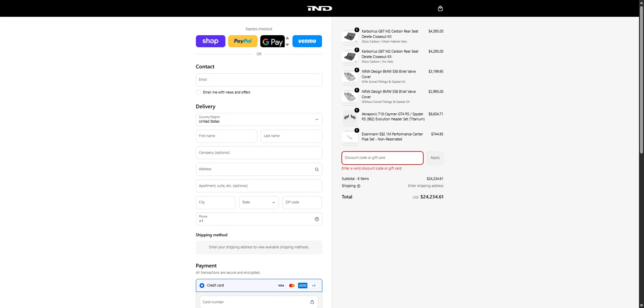Click the IND logo in header
The height and width of the screenshot is (308, 644).
pos(319,8)
